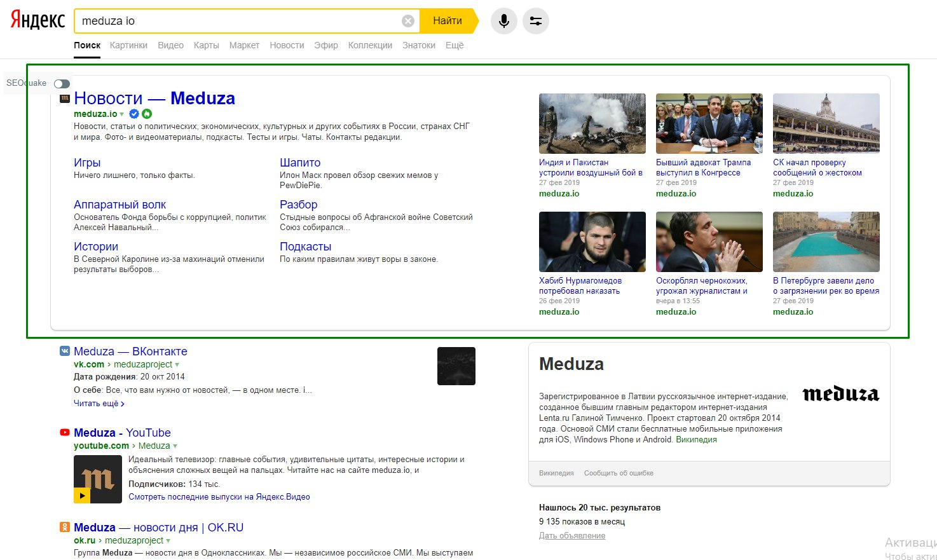Click the grey Википедия footer link

(556, 473)
